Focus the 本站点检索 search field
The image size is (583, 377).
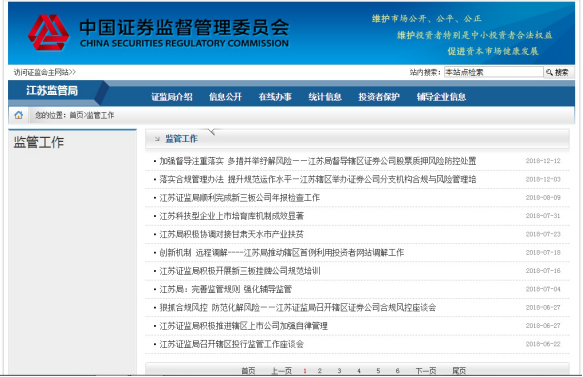[x=493, y=72]
